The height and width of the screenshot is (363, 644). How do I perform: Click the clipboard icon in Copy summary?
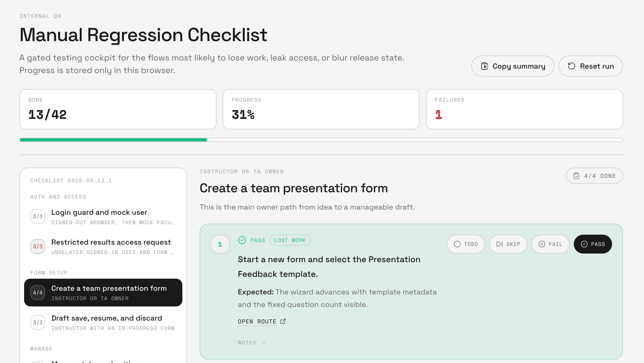tap(484, 66)
